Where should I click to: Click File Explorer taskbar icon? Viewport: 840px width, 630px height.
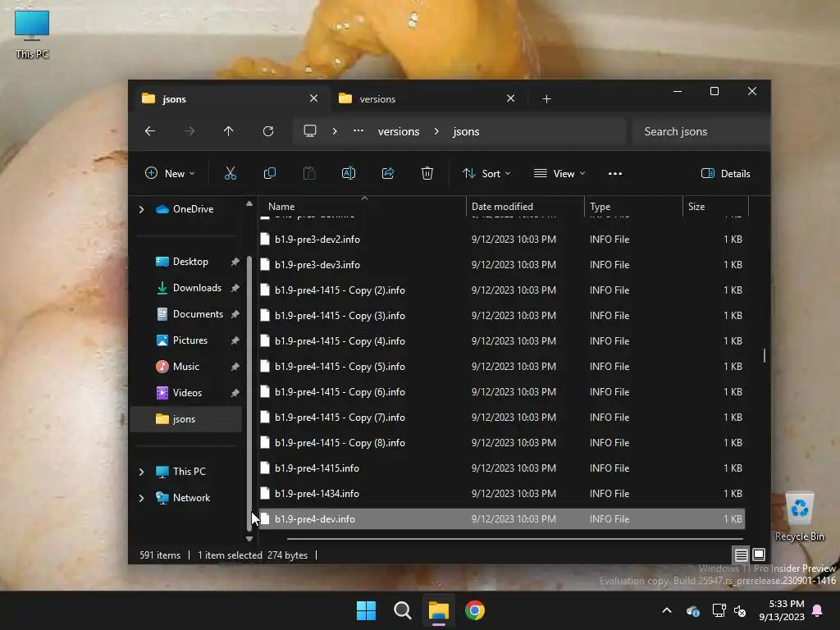[438, 610]
